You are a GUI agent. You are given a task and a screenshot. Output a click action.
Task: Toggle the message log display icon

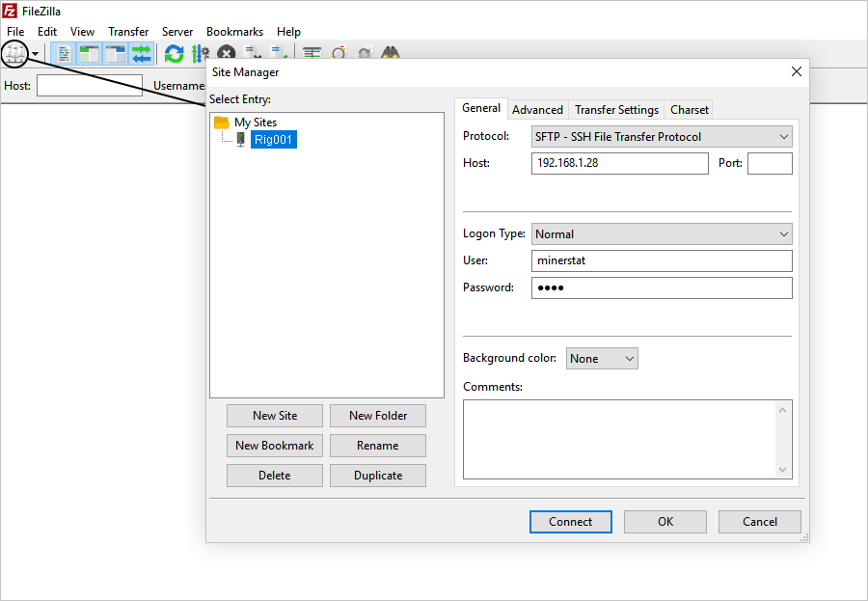coord(64,54)
